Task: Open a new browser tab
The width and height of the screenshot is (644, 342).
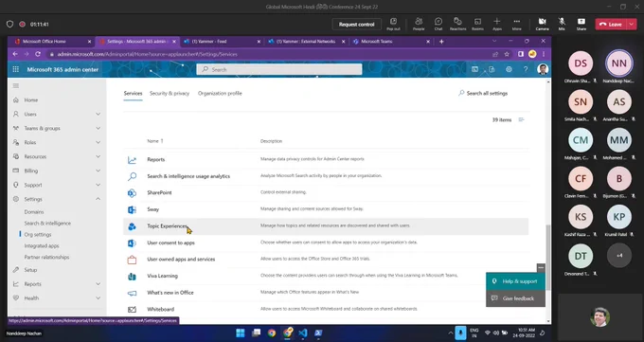Action: point(441,42)
